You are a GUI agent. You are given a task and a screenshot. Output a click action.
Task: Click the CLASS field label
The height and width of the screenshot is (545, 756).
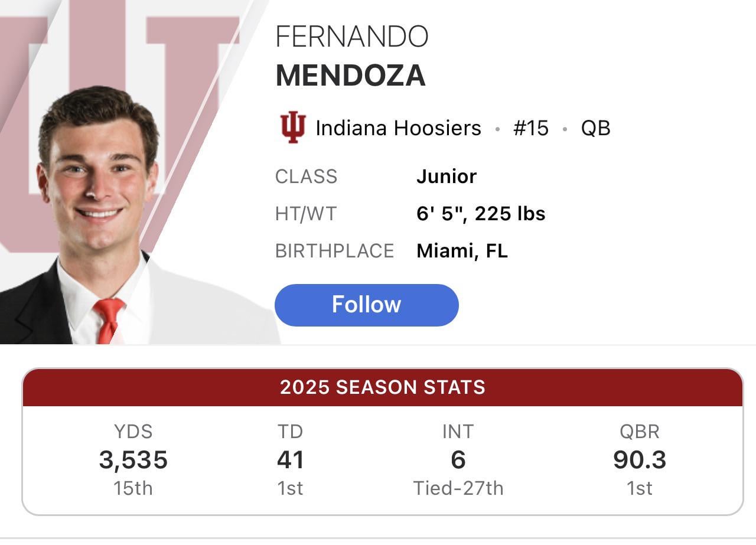[306, 176]
